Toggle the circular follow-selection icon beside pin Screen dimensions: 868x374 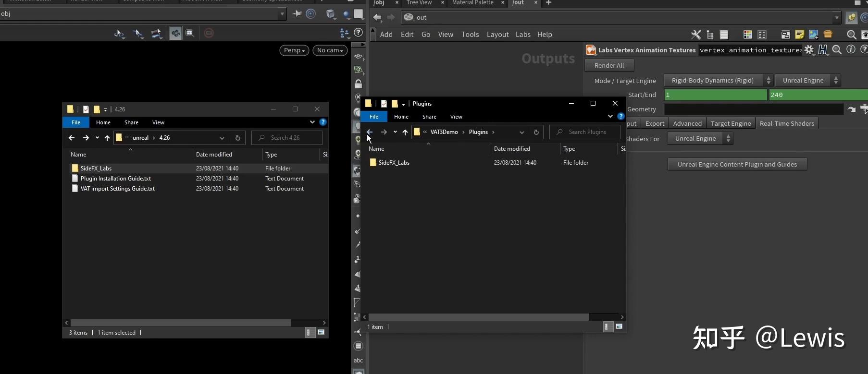(311, 14)
